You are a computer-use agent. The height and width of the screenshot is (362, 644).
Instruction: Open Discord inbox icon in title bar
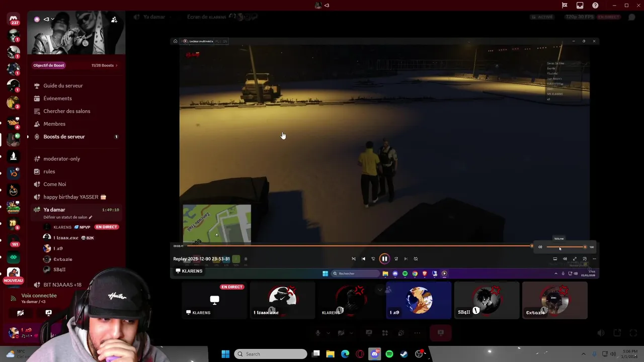580,6
